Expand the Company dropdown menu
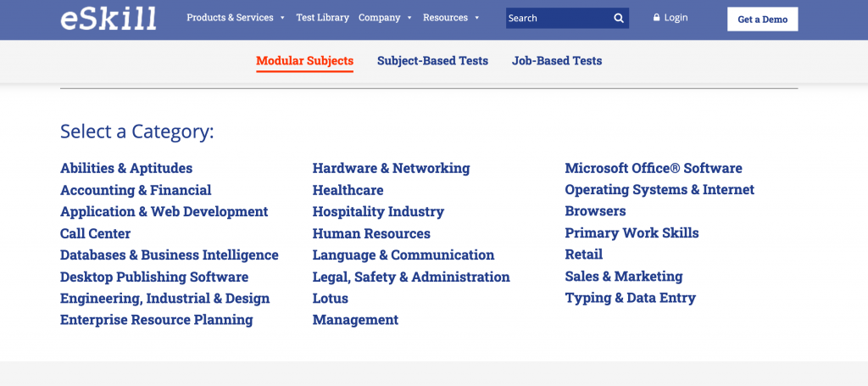Screen dimensions: 868x386 [385, 18]
